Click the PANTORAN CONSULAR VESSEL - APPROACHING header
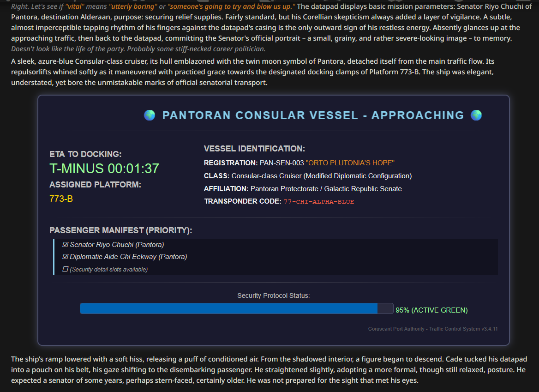This screenshot has height=392, width=539. (313, 115)
